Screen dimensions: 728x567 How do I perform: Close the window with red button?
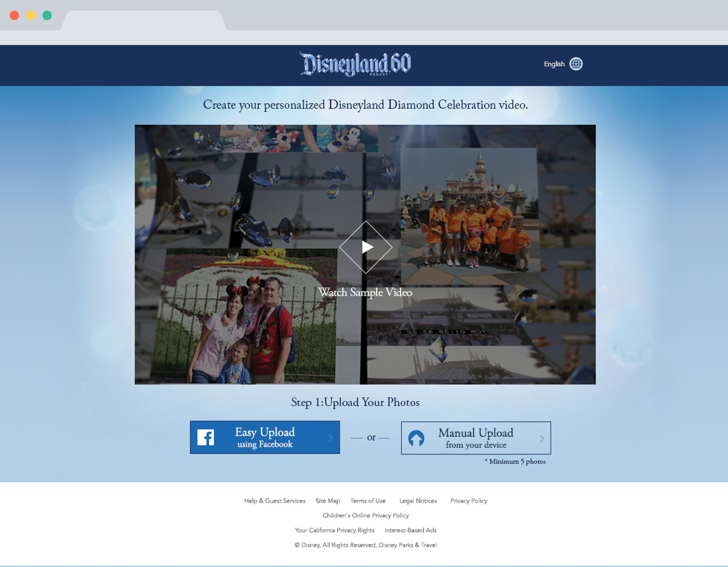[14, 15]
